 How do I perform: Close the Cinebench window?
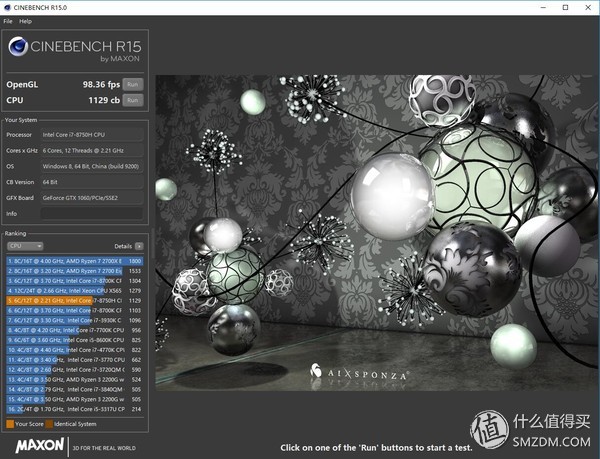pos(588,8)
